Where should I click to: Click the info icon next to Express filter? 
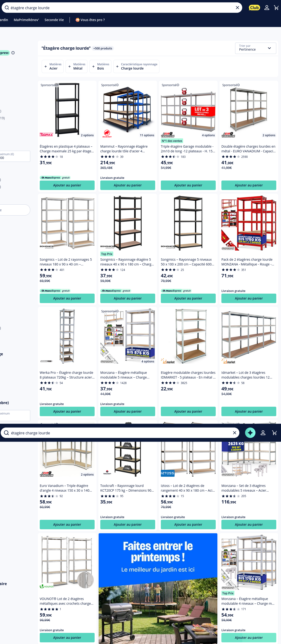[13, 53]
